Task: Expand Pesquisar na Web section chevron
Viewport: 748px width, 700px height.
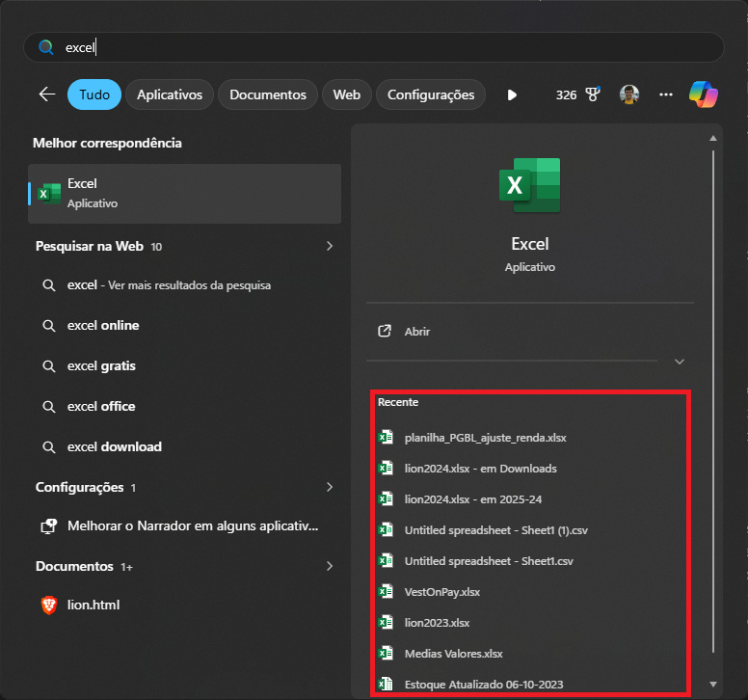Action: pos(330,246)
